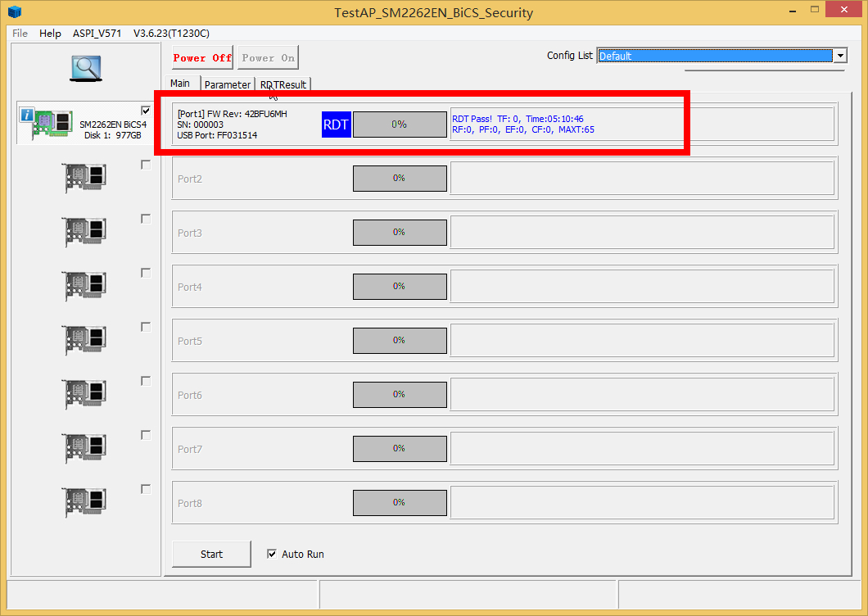This screenshot has width=868, height=616.
Task: Uncheck the SM2262EN BiCS4 disk checkbox
Action: pyautogui.click(x=146, y=111)
